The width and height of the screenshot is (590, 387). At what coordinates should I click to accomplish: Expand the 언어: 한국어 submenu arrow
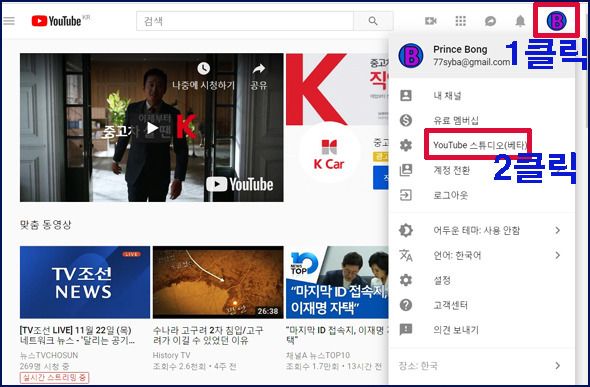tap(558, 255)
